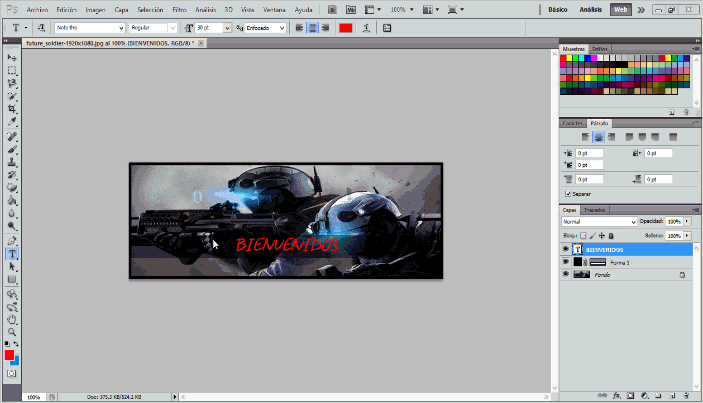Open the Capa menu

pyautogui.click(x=121, y=9)
